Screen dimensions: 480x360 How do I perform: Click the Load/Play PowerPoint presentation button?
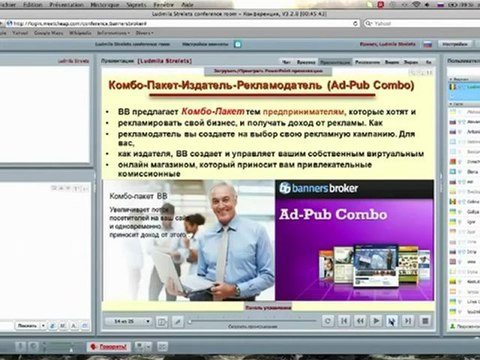point(268,71)
